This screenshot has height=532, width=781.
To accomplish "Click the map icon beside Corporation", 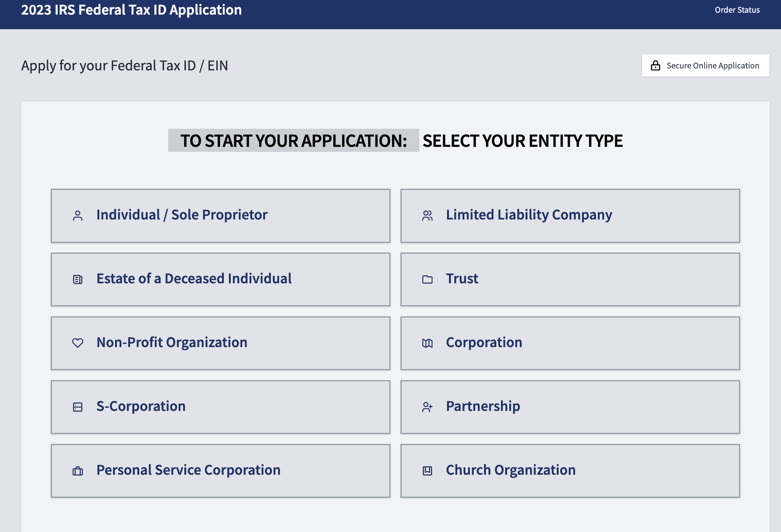I will click(x=427, y=343).
